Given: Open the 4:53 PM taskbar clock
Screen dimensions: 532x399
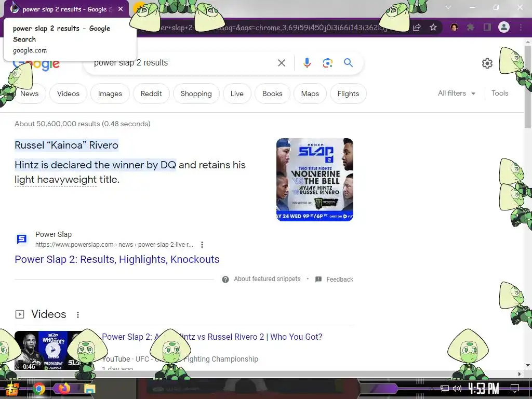Looking at the screenshot, I should (x=484, y=389).
